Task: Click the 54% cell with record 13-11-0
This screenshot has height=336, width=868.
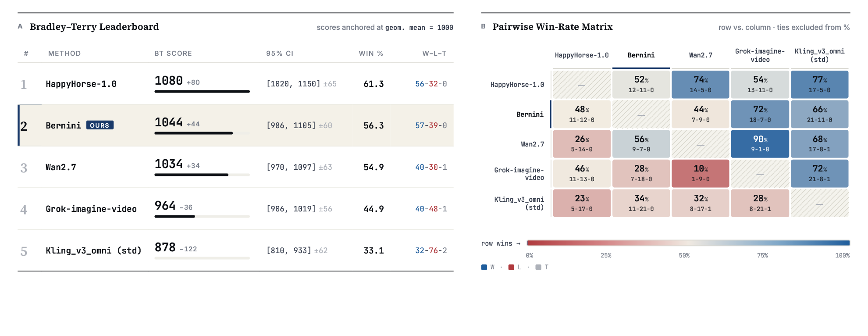Action: tap(760, 85)
